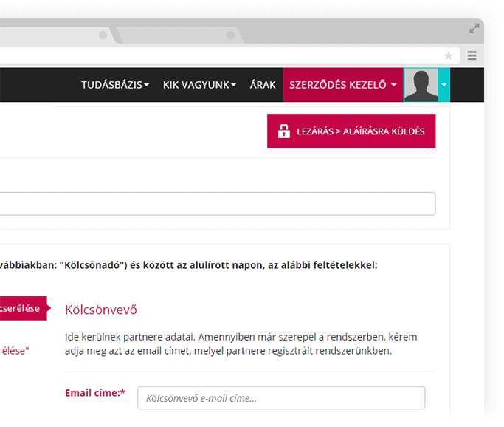Viewport: 504px width, 427px height.
Task: Click the fullscreen expand arrows icon
Action: click(x=474, y=29)
